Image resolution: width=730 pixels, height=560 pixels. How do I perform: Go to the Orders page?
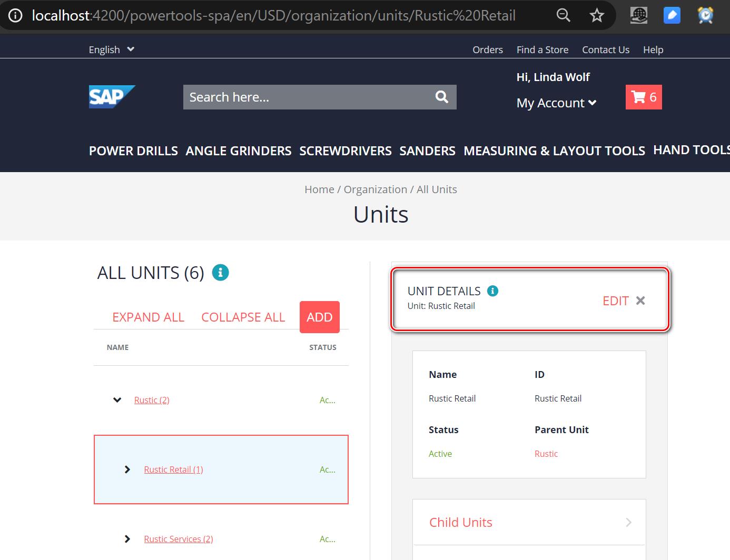(x=488, y=49)
